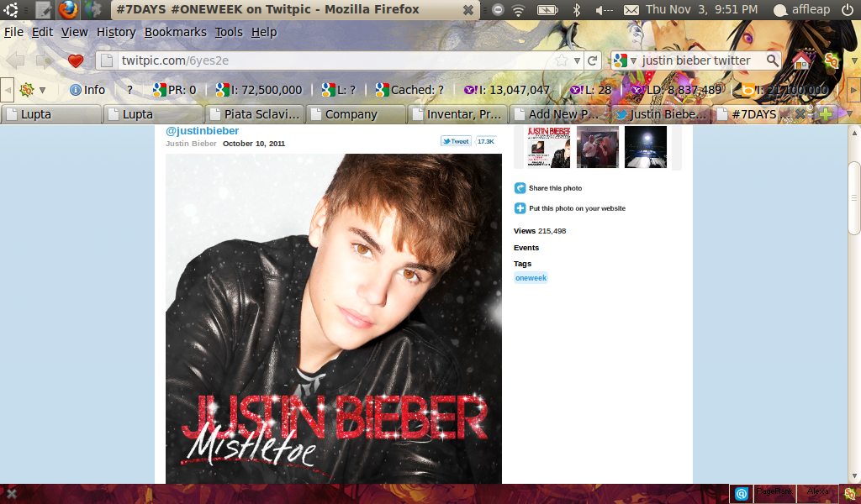Run the search with the magnifier icon
This screenshot has width=861, height=504.
(x=772, y=60)
